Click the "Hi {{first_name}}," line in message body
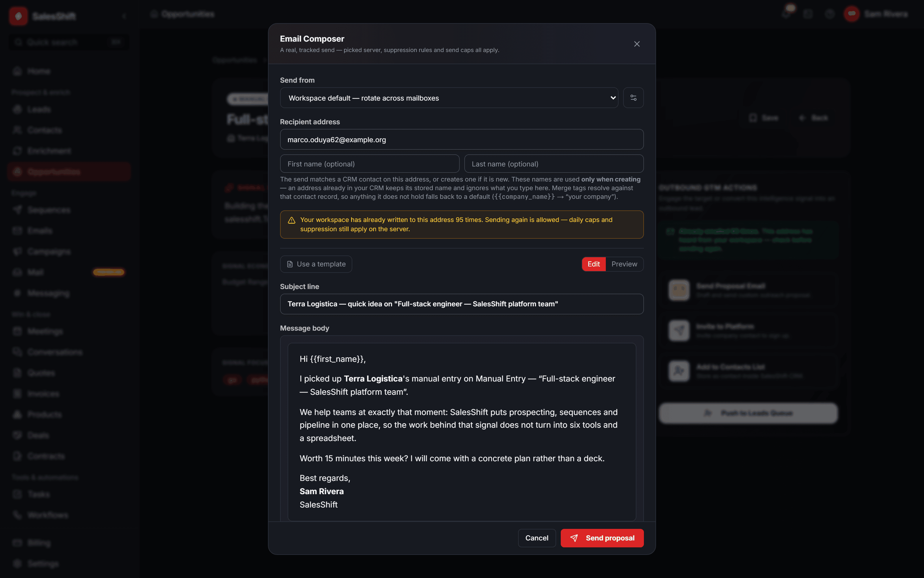 point(333,359)
